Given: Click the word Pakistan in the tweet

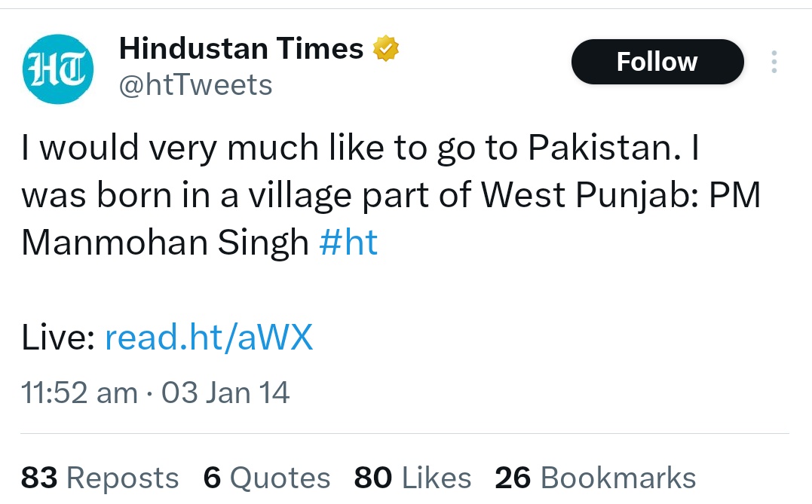Looking at the screenshot, I should coord(599,148).
